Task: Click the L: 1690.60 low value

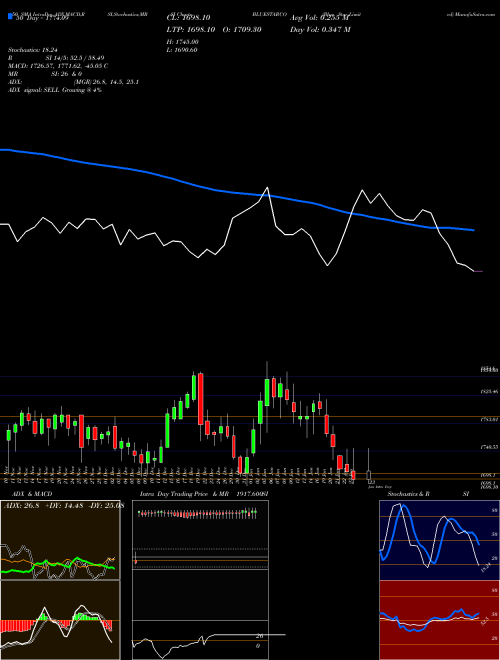Action: pyautogui.click(x=182, y=50)
